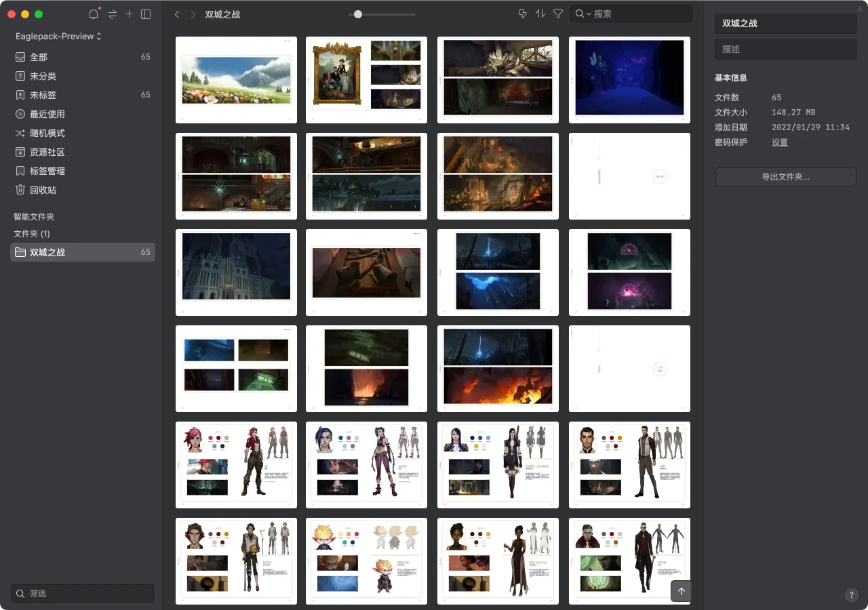The image size is (868, 610).
Task: Select 未标签 in the sidebar
Action: [83, 95]
